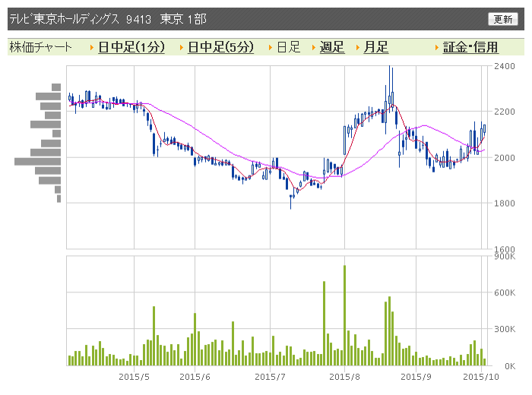The height and width of the screenshot is (395, 532).
Task: Click the 2400 price axis label
Action: point(504,66)
